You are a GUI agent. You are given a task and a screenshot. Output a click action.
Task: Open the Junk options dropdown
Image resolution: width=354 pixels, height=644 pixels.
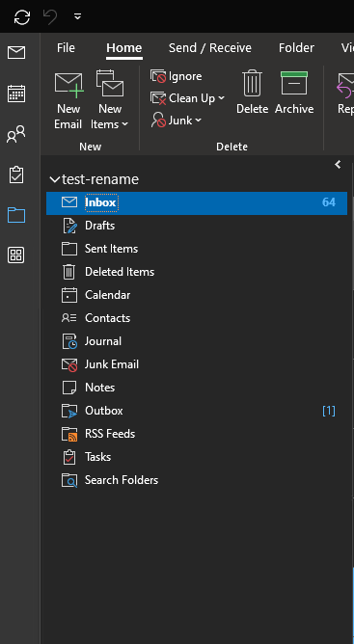[176, 121]
